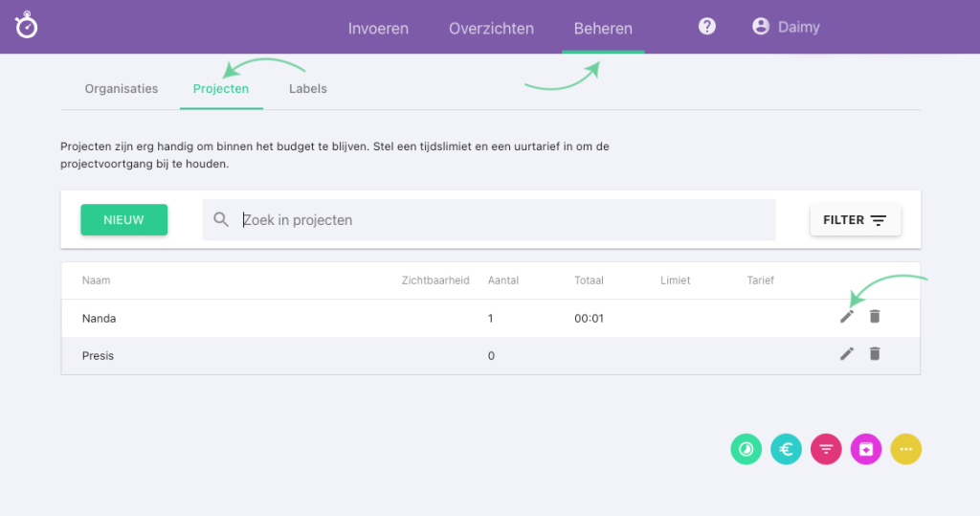Click the teal euro sign button
Screen dimensions: 980x516
click(786, 448)
